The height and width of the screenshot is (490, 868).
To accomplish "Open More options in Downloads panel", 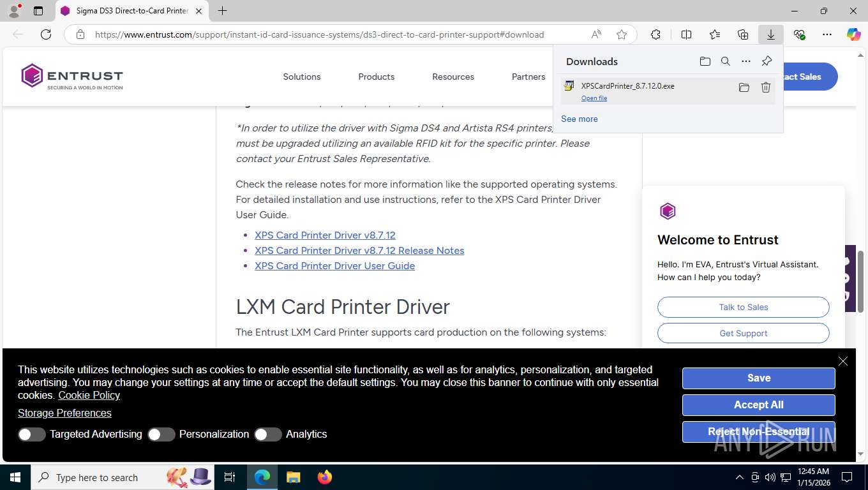I will [745, 61].
